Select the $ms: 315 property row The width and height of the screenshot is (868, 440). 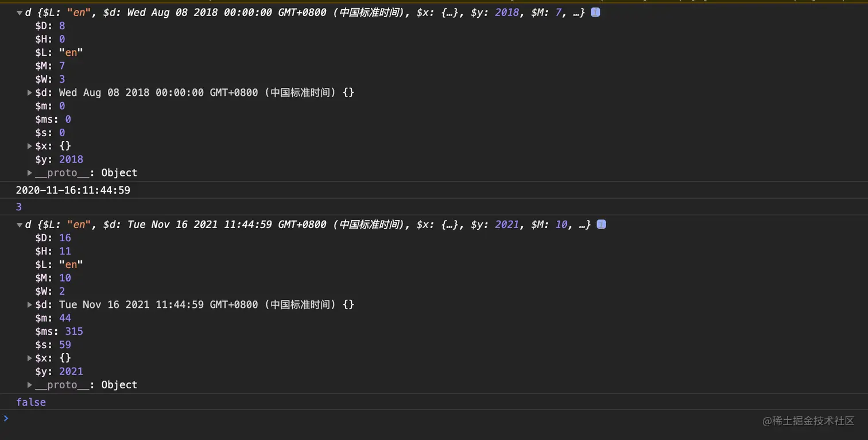(x=59, y=331)
